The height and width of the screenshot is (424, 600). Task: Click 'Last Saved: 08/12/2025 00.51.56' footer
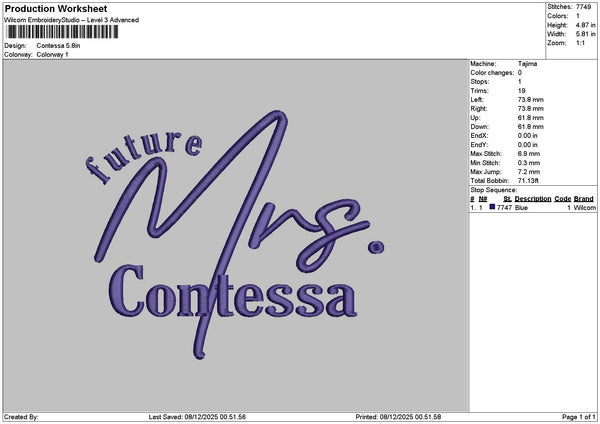197,417
